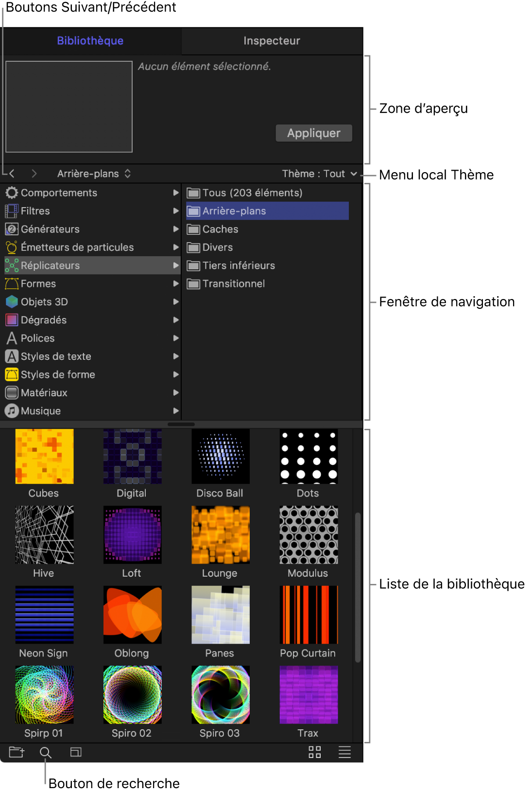Select the Disco Ball thumbnail
This screenshot has width=532, height=793.
point(221,457)
